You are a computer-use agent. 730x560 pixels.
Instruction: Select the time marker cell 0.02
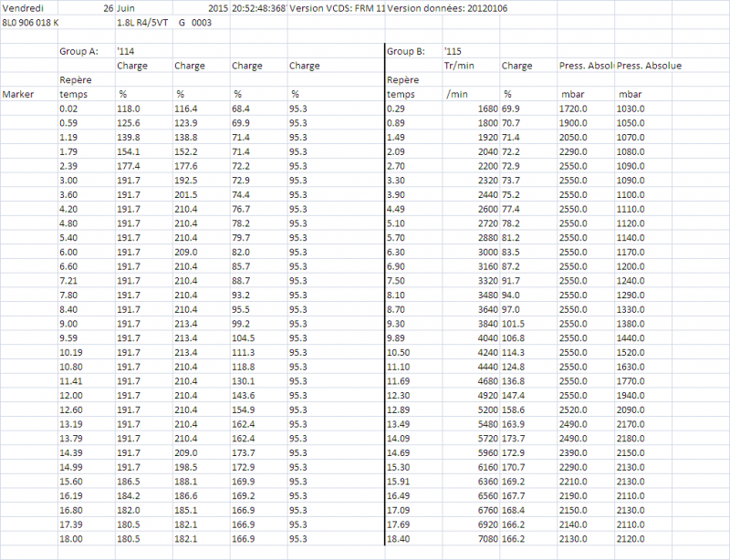68,109
